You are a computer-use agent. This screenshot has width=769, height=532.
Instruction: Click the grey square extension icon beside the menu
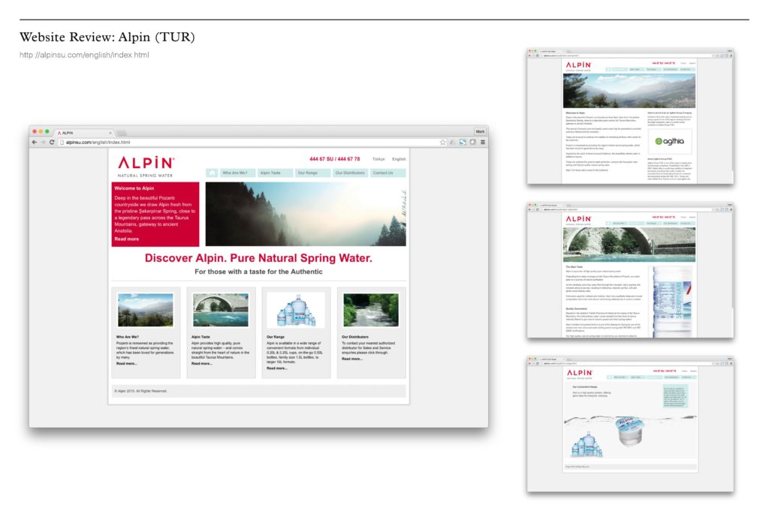pyautogui.click(x=473, y=142)
